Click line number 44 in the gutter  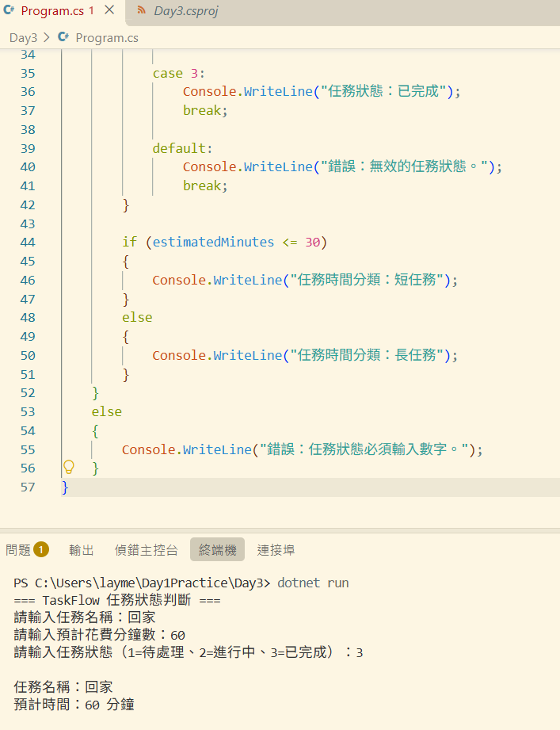(x=28, y=242)
